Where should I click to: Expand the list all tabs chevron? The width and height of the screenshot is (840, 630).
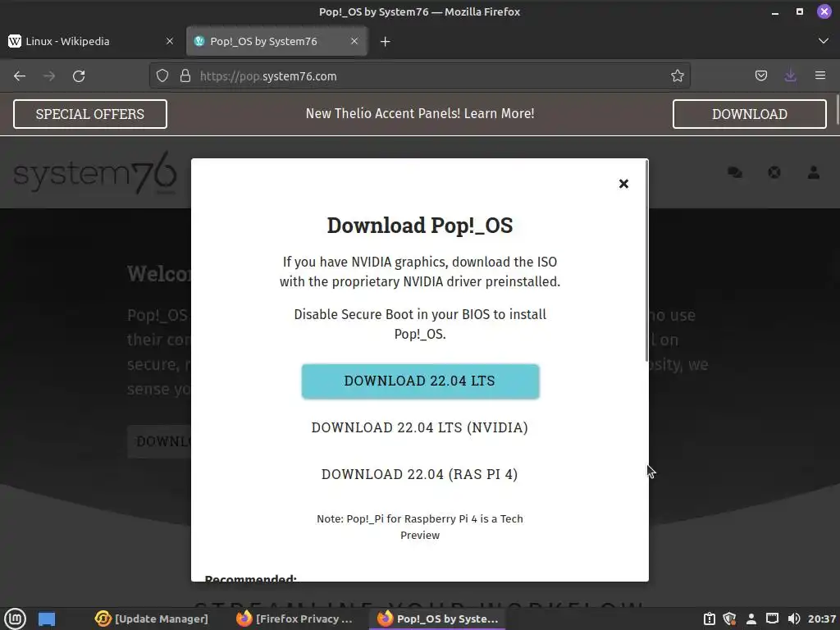pyautogui.click(x=824, y=41)
